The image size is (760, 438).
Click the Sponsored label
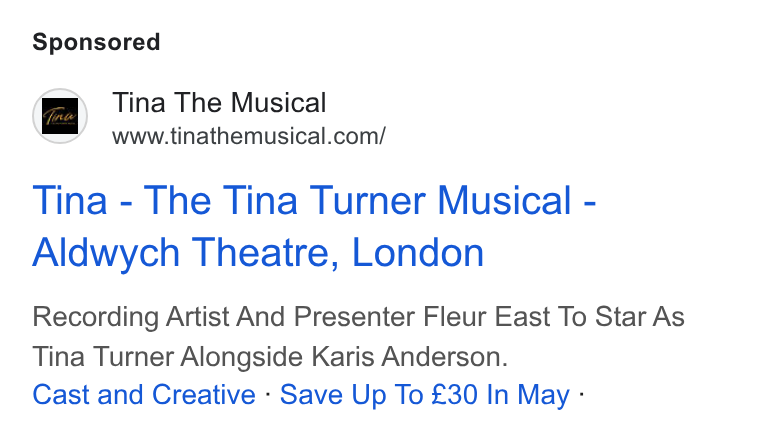[96, 42]
